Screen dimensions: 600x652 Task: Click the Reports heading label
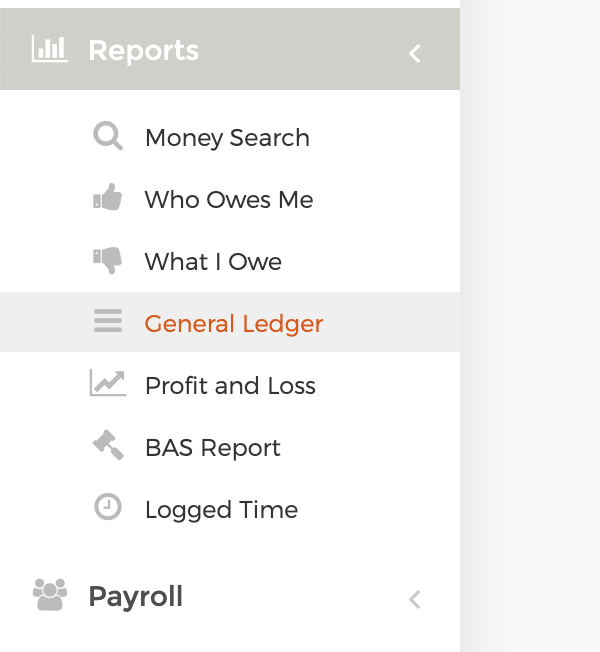point(144,51)
